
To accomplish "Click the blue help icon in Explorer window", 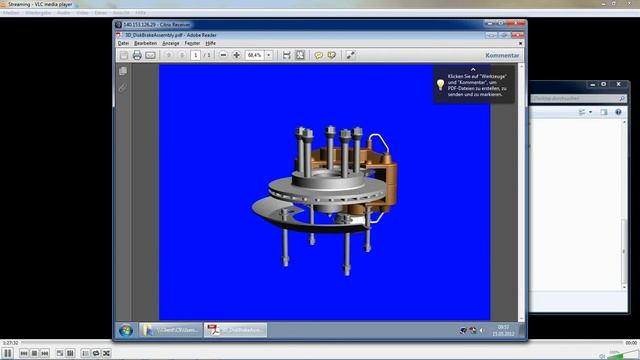I will (x=618, y=112).
